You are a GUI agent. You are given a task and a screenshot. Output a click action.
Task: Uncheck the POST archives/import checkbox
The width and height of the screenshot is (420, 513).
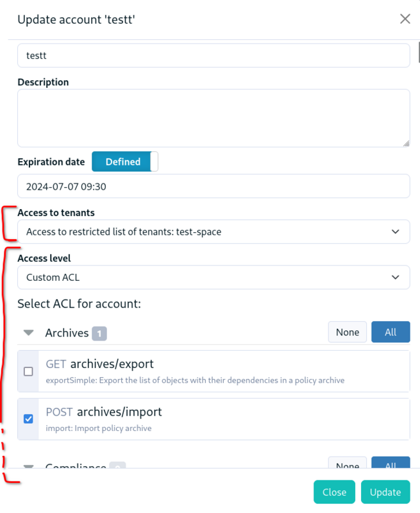coord(28,419)
